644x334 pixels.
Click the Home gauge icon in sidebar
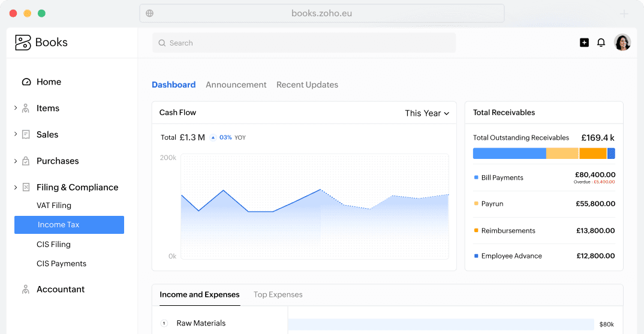(26, 82)
